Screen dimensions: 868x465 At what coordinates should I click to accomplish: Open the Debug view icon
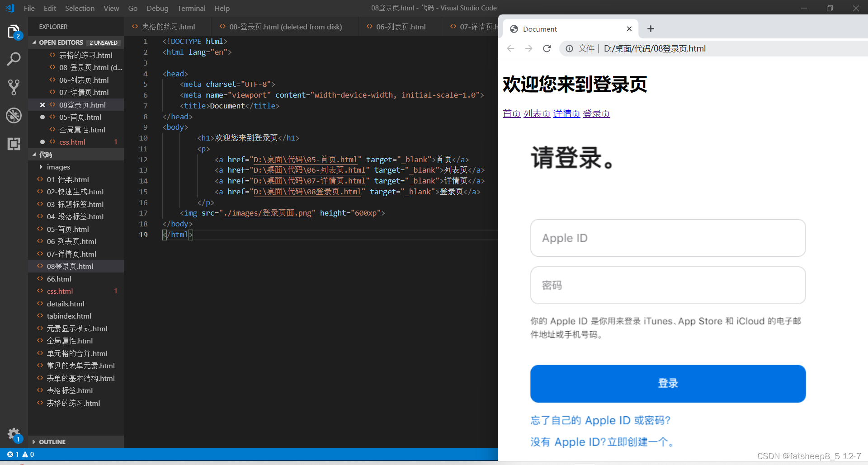pyautogui.click(x=14, y=115)
